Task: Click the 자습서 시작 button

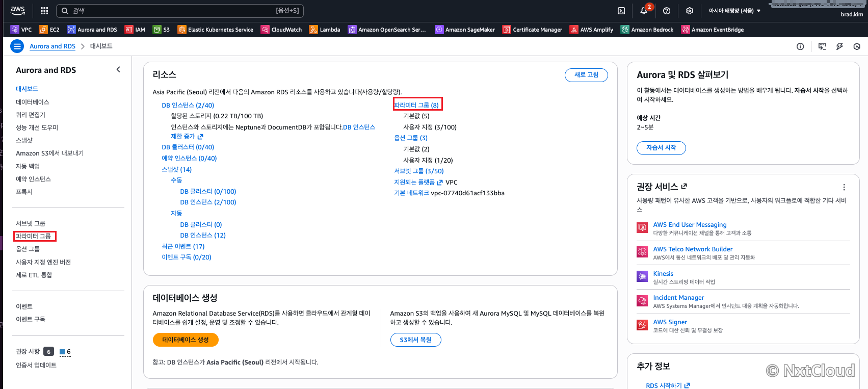Action: point(661,148)
